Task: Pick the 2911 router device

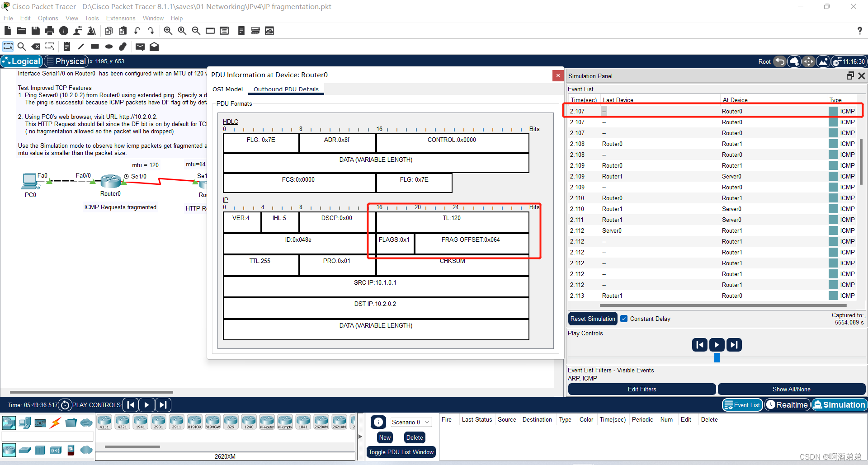Action: [x=177, y=422]
